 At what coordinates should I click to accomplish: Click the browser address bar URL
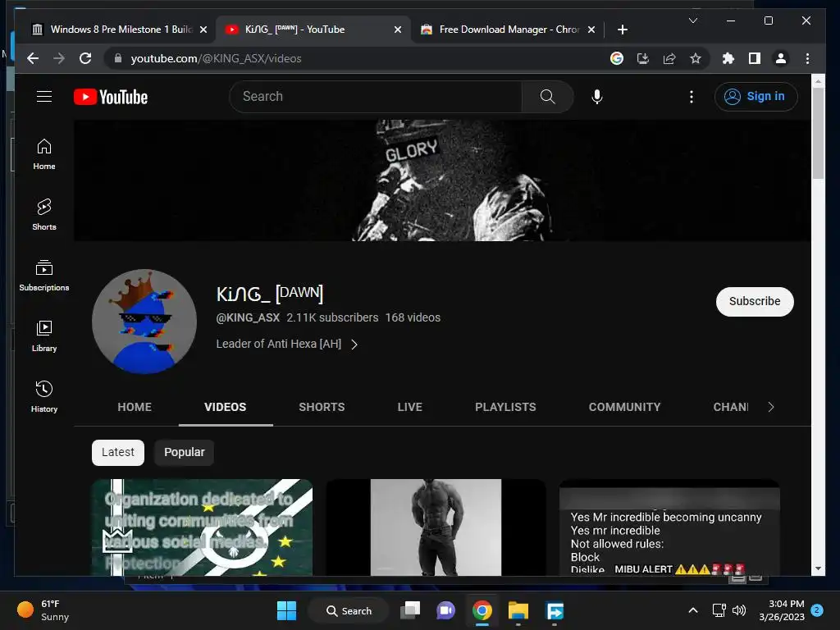coord(216,58)
